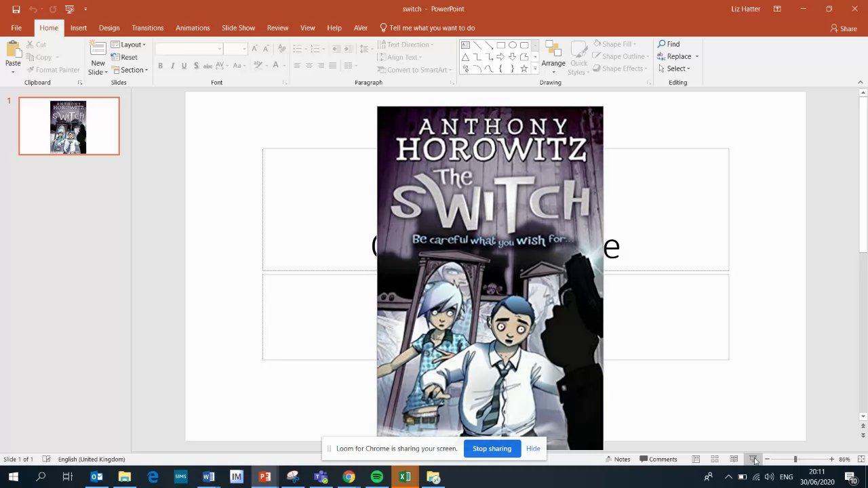
Task: Expand the Layout dropdown
Action: (x=128, y=45)
